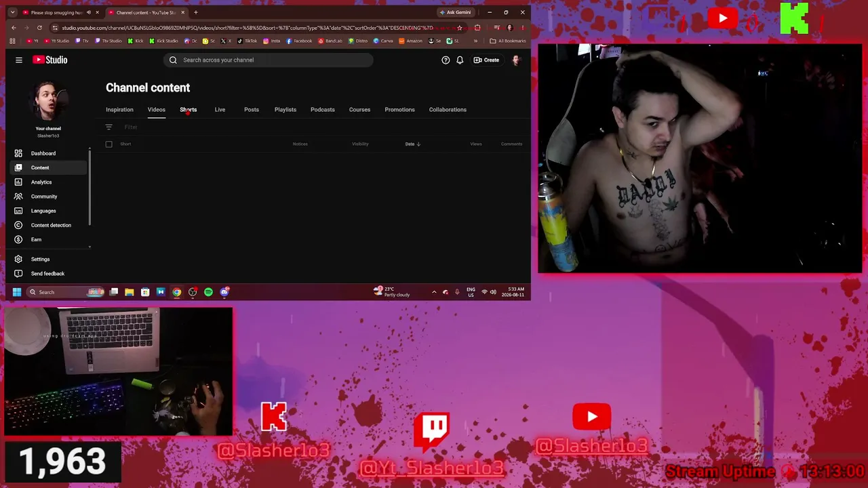Switch to the Videos tab
The image size is (868, 488).
(x=157, y=110)
